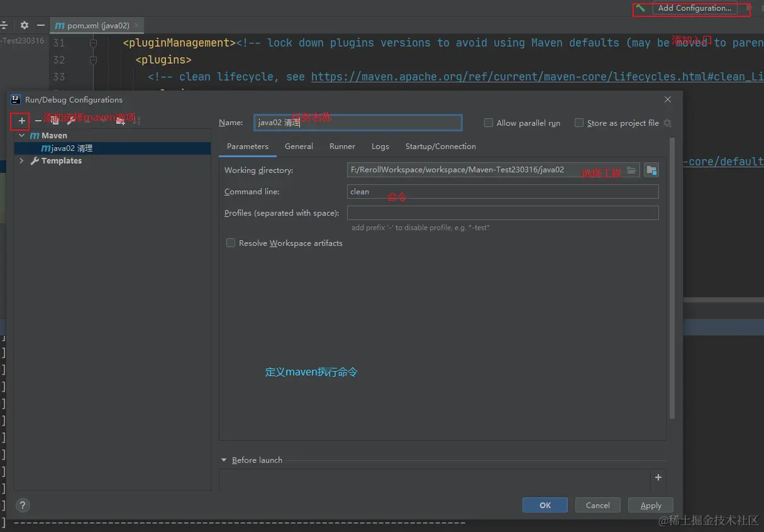This screenshot has width=764, height=532.
Task: Open the settings gear in project panel
Action: pos(25,26)
